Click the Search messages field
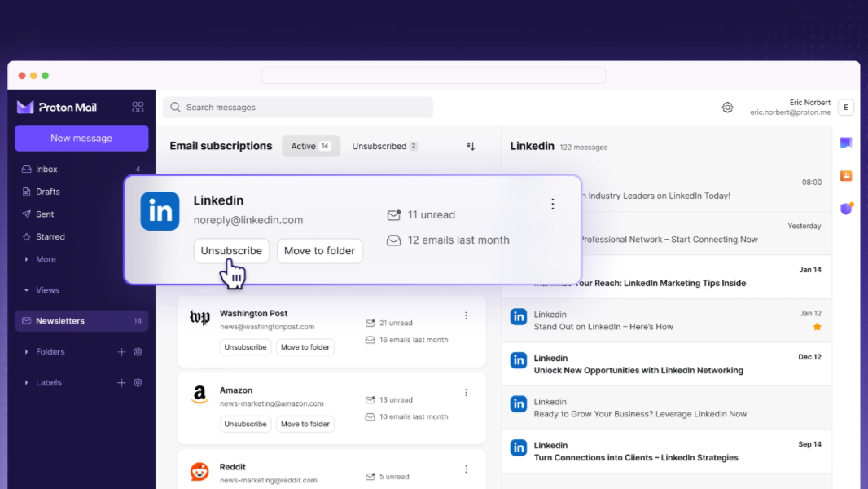 [298, 107]
